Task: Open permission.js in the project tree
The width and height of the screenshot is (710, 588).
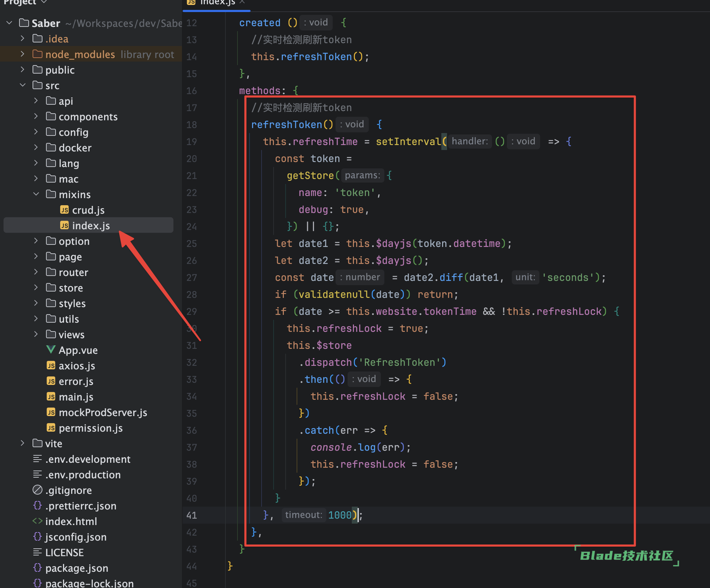Action: point(91,428)
